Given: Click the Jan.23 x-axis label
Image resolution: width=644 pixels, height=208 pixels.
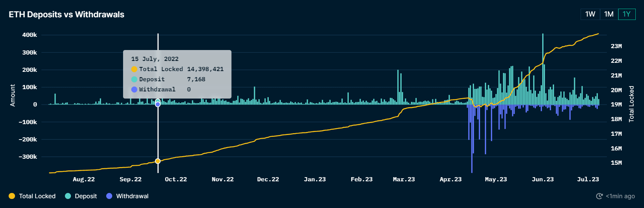Looking at the screenshot, I should click(x=315, y=179).
